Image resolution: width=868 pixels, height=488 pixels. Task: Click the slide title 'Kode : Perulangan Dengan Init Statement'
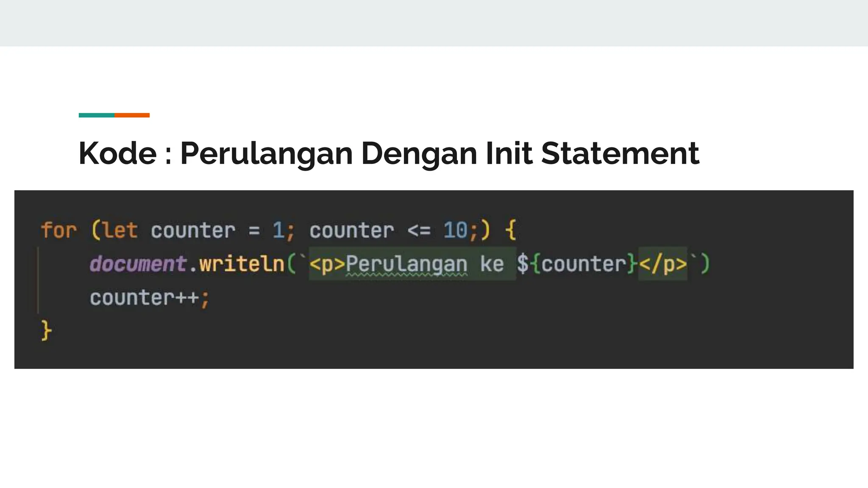[389, 153]
